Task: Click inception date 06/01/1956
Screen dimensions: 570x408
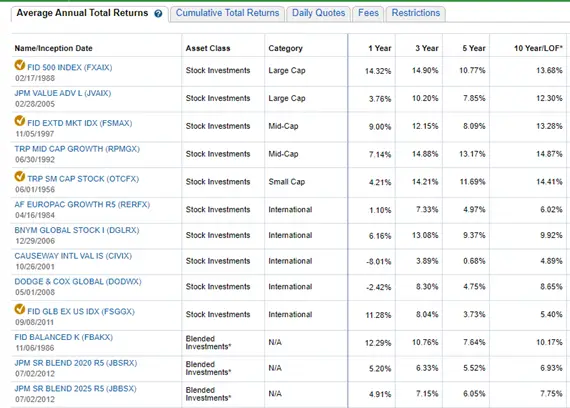Action: 35,190
